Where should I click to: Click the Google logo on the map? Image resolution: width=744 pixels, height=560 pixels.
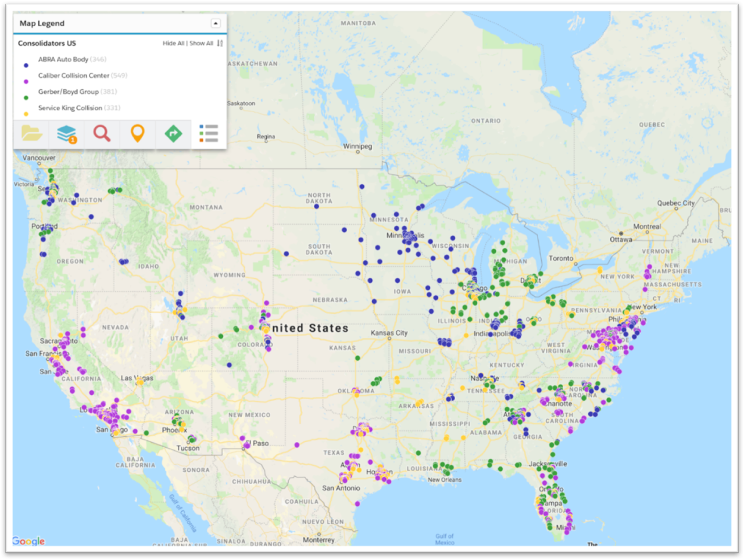pos(27,541)
